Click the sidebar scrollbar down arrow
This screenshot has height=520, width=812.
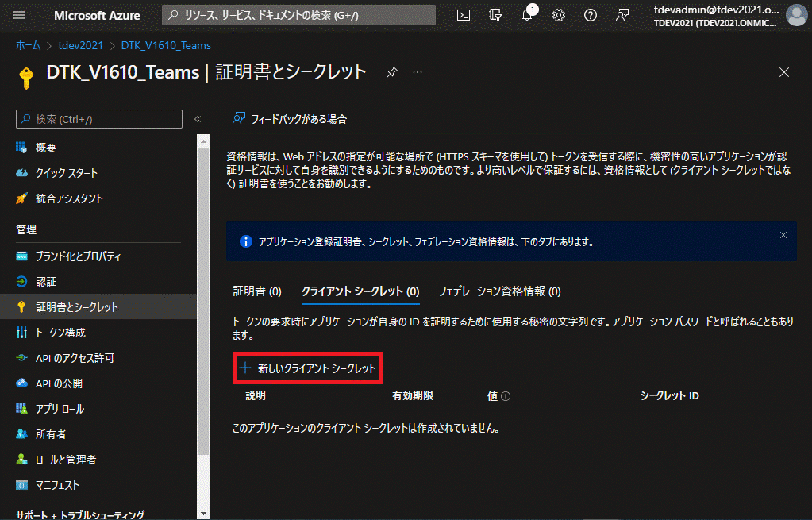click(x=203, y=514)
